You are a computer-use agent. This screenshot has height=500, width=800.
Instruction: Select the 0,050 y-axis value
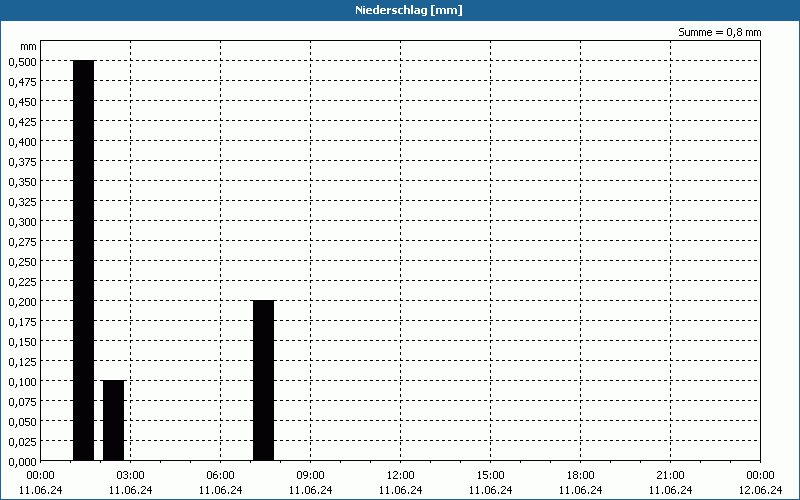tap(23, 422)
